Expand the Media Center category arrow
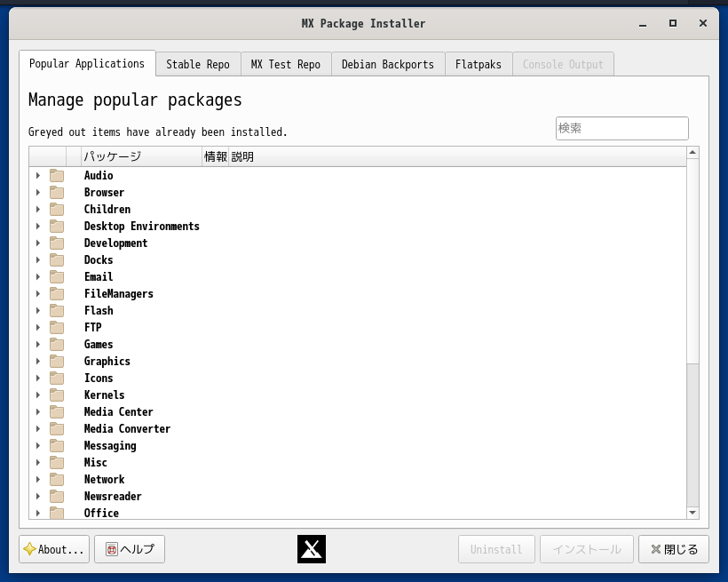Viewport: 728px width, 582px height. pyautogui.click(x=38, y=412)
